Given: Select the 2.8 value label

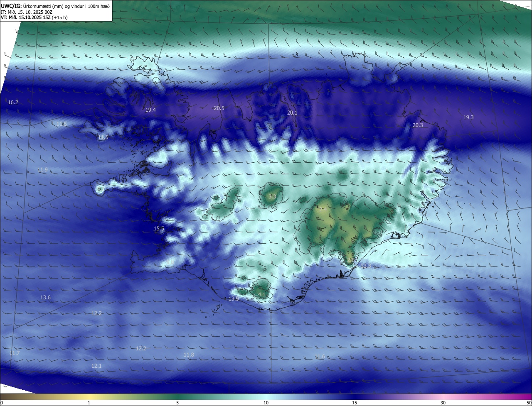Looking at the screenshot, I should pyautogui.click(x=351, y=261).
